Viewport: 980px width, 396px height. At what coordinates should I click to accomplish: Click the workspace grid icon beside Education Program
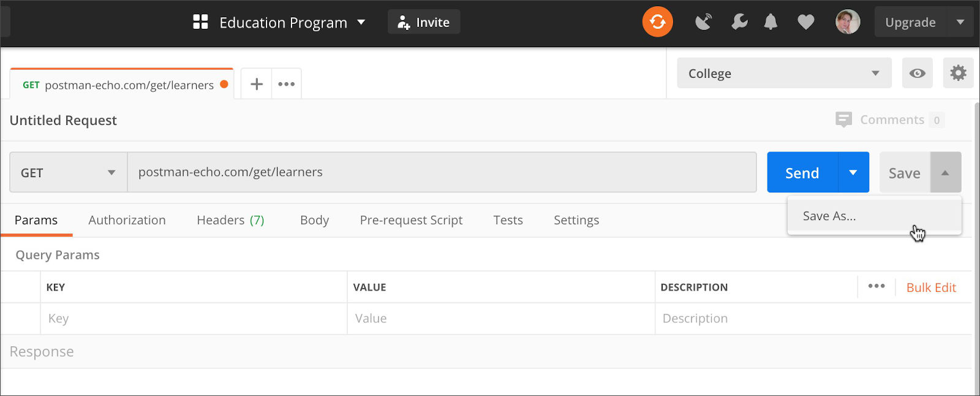pos(200,22)
